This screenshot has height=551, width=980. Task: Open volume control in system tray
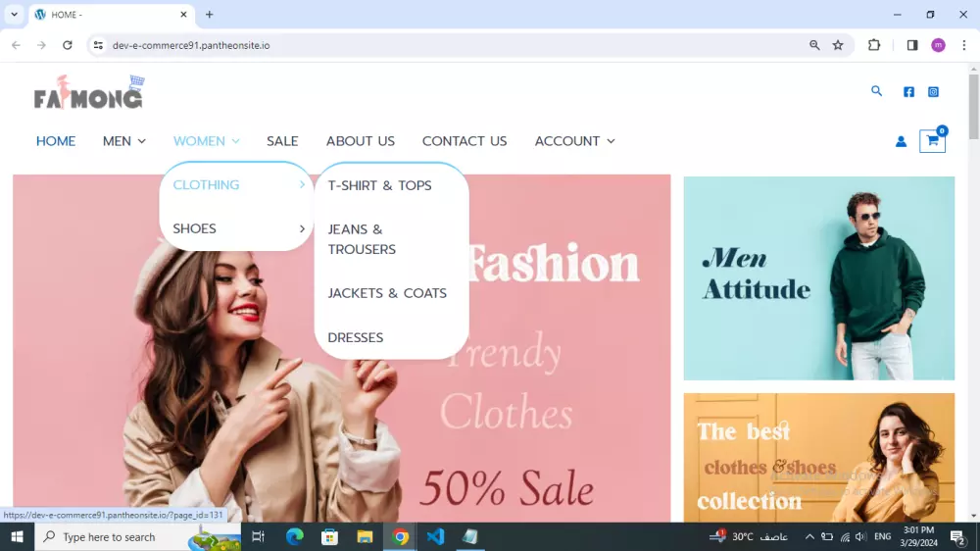click(860, 536)
